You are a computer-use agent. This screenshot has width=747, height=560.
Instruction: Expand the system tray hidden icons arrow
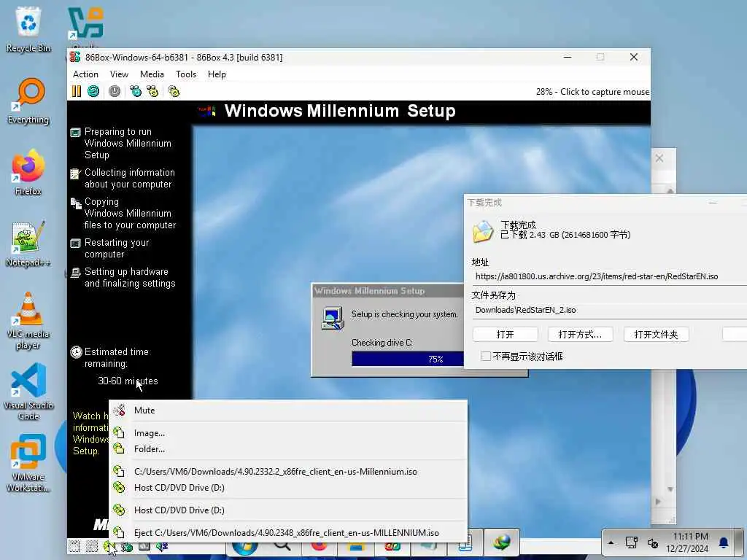click(611, 542)
